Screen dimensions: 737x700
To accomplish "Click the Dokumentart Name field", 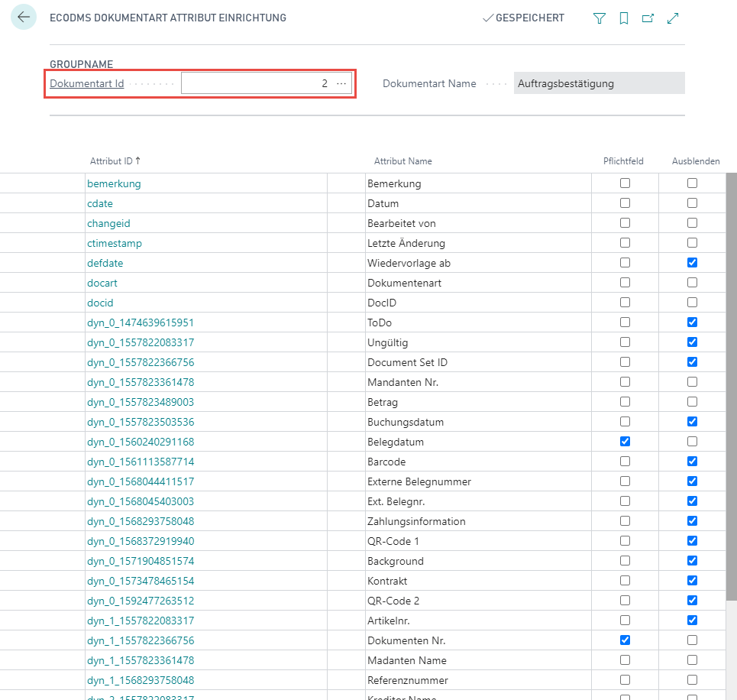I will coord(599,83).
